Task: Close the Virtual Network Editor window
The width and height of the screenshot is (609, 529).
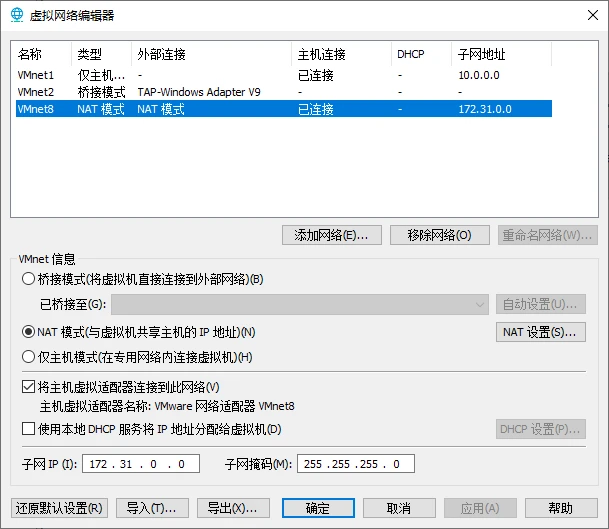Action: [593, 15]
